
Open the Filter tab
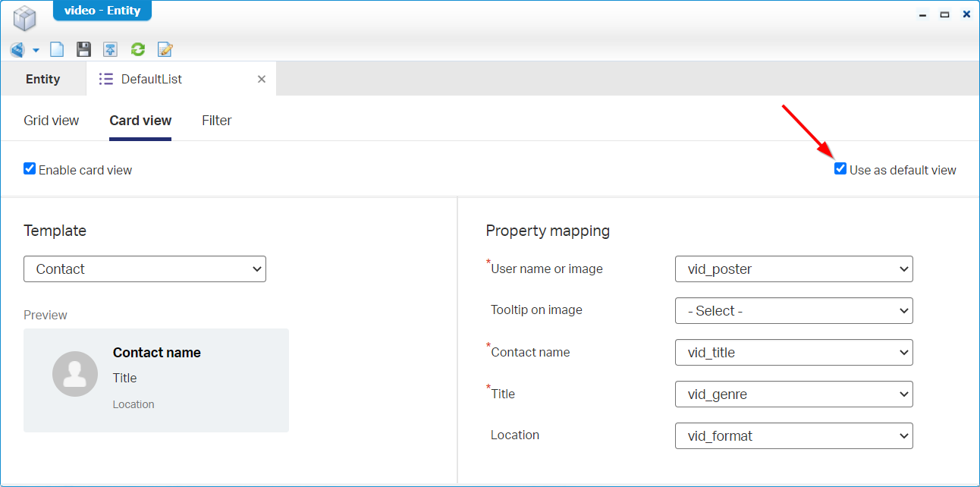pyautogui.click(x=216, y=121)
